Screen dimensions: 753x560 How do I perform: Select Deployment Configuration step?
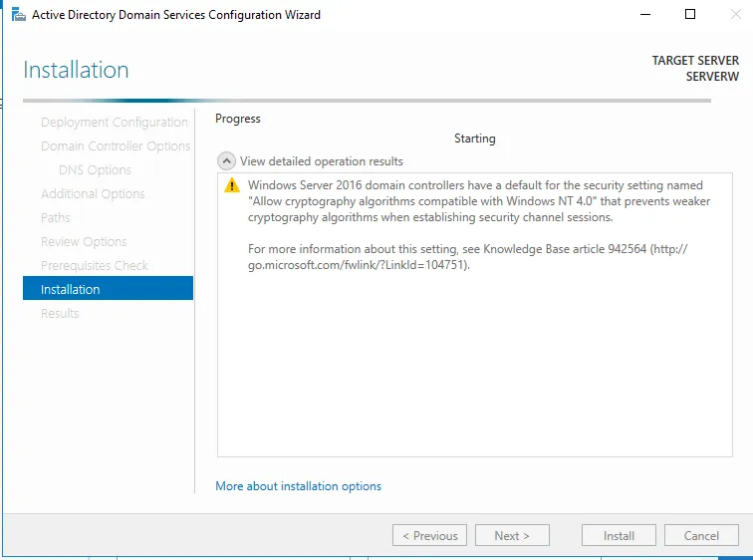coord(115,122)
